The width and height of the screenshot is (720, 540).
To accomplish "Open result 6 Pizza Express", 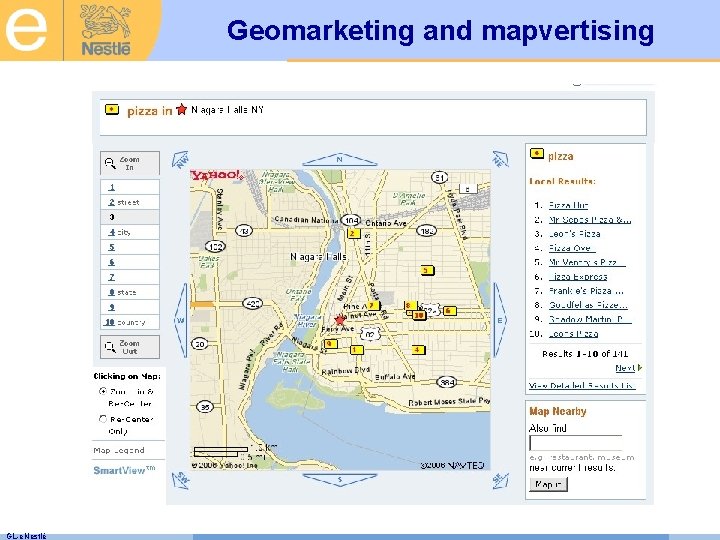I will [x=578, y=276].
